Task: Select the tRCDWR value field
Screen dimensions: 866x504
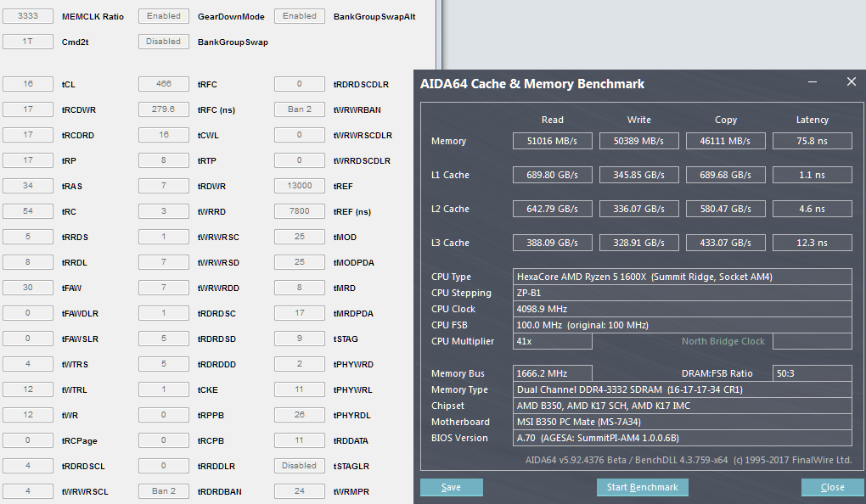Action: 28,109
